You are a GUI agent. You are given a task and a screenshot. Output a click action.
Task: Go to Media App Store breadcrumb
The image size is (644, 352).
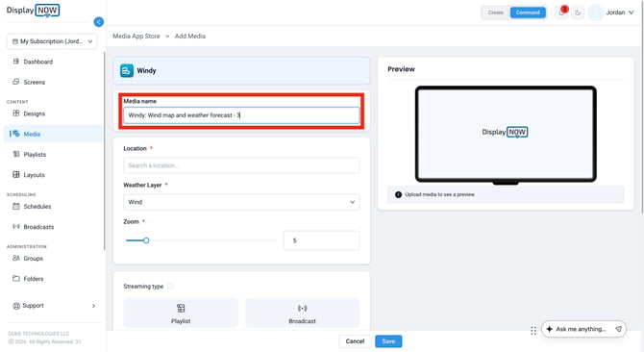pyautogui.click(x=136, y=37)
